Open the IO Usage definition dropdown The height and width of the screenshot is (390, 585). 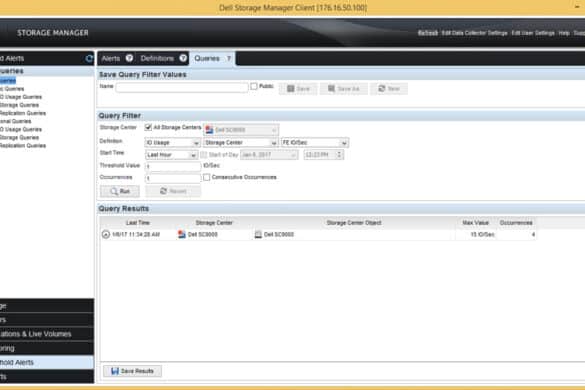click(x=173, y=143)
